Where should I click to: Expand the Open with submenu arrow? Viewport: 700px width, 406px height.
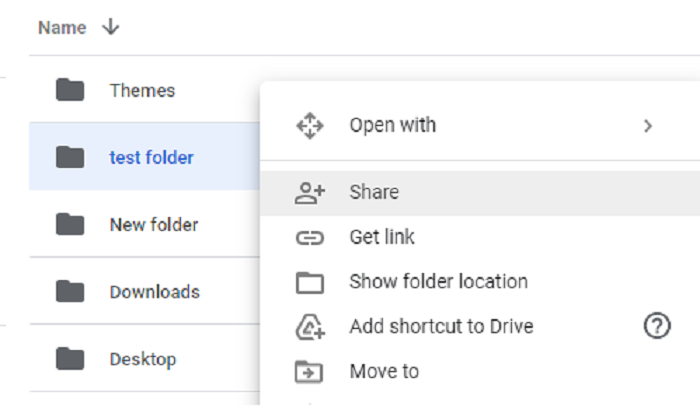click(x=648, y=126)
